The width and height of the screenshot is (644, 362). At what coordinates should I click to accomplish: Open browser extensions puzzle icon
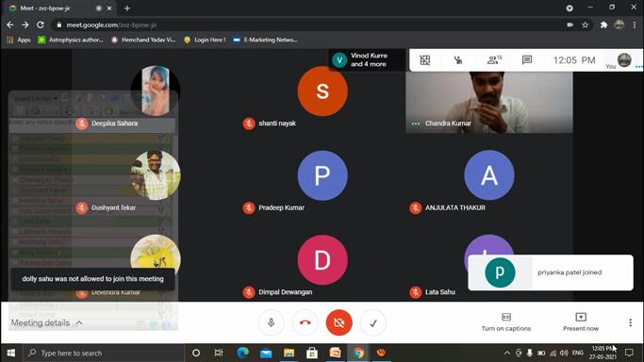point(603,25)
